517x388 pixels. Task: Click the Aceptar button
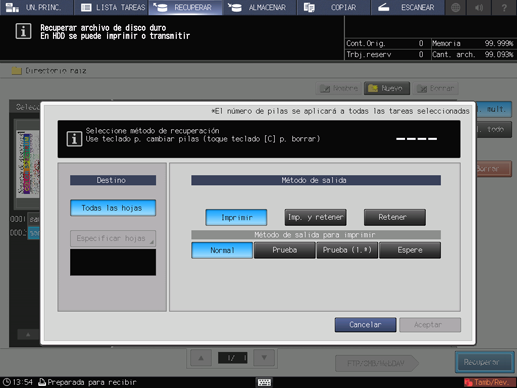point(430,325)
